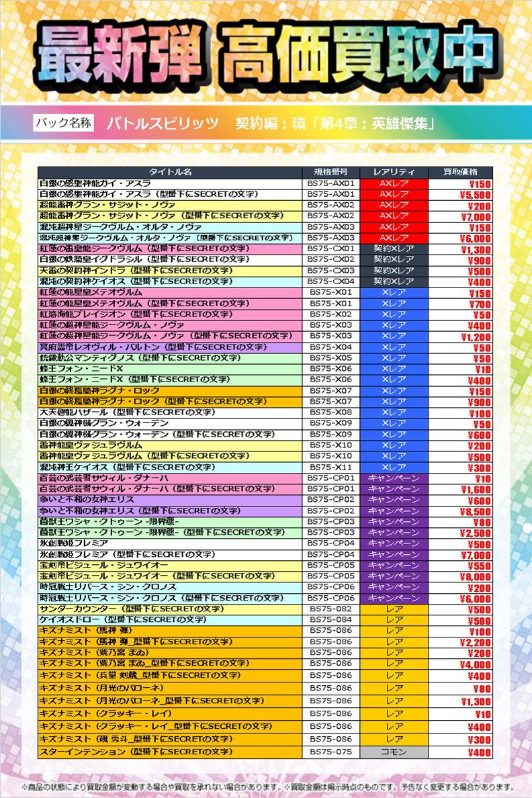Click the 'BS75-X02' code cell
Image resolution: width=532 pixels, height=798 pixels.
point(330,314)
